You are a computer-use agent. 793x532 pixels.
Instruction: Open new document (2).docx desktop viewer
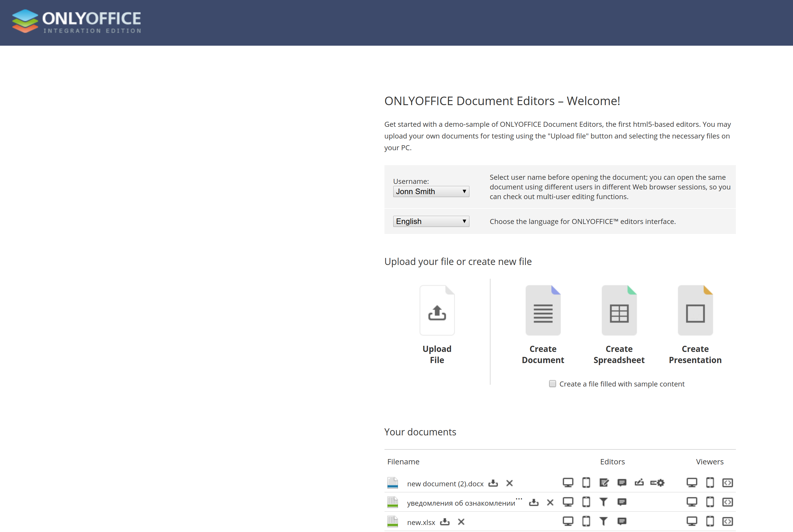[692, 483]
